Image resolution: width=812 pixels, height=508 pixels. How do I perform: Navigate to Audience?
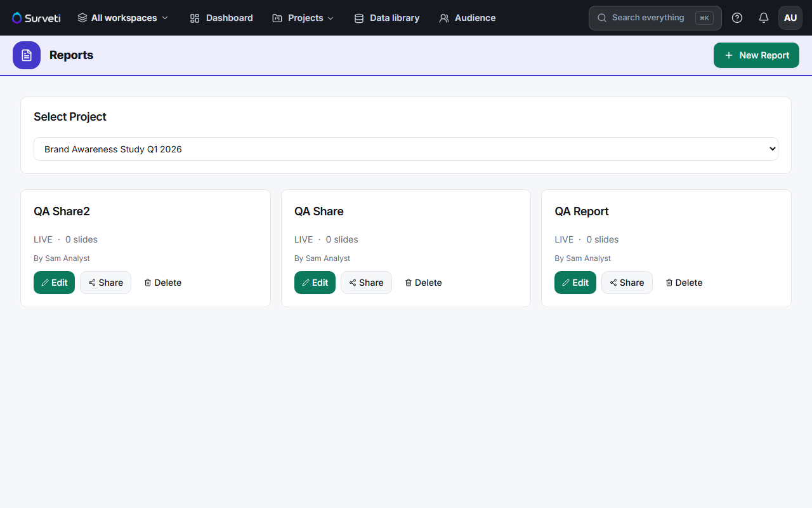click(467, 18)
